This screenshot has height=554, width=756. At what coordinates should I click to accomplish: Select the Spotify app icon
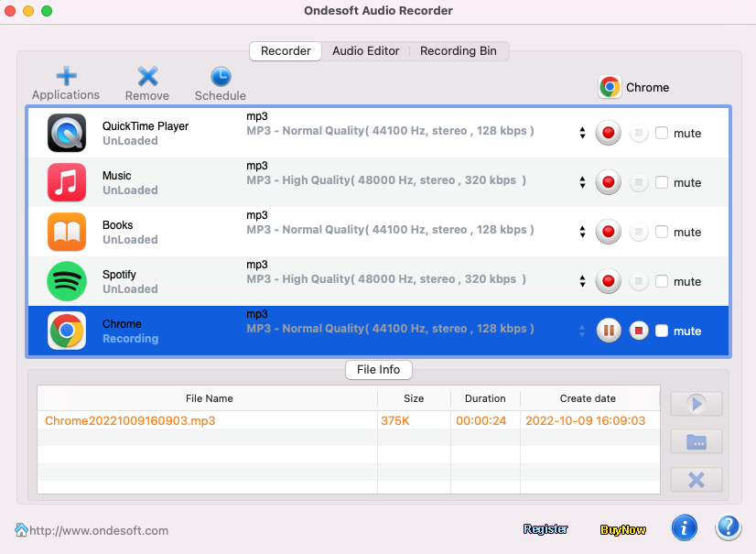67,281
